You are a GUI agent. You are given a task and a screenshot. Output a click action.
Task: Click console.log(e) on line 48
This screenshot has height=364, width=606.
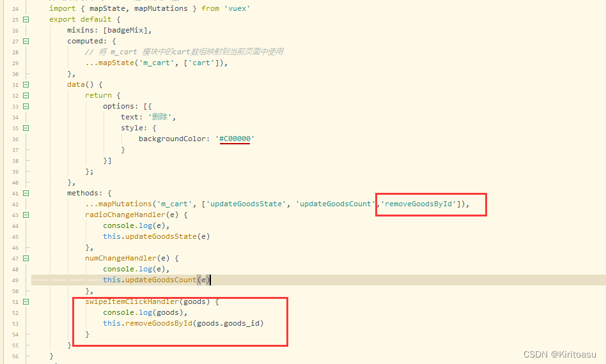134,269
